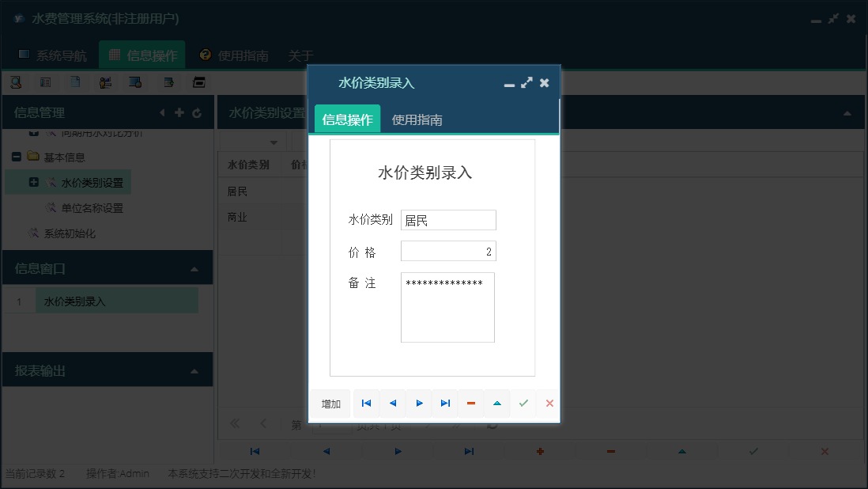The image size is (868, 489).
Task: Select the user presentation icon on the toolbar
Action: pyautogui.click(x=105, y=82)
